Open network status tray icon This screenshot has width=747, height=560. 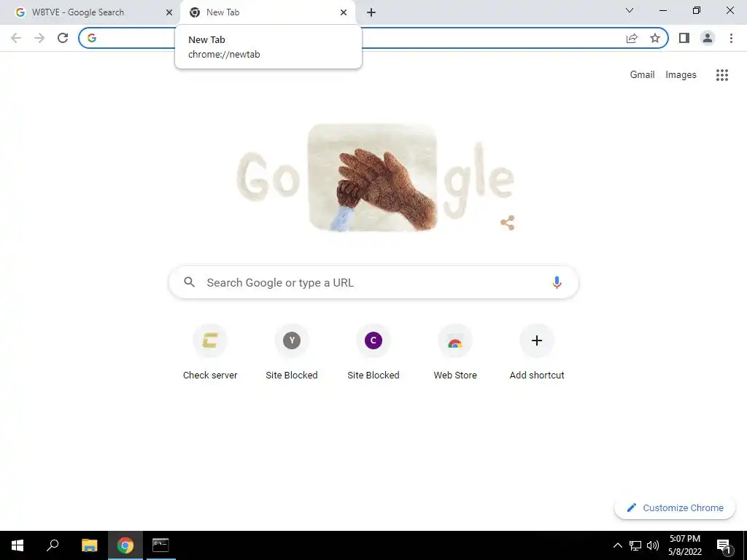pyautogui.click(x=635, y=545)
